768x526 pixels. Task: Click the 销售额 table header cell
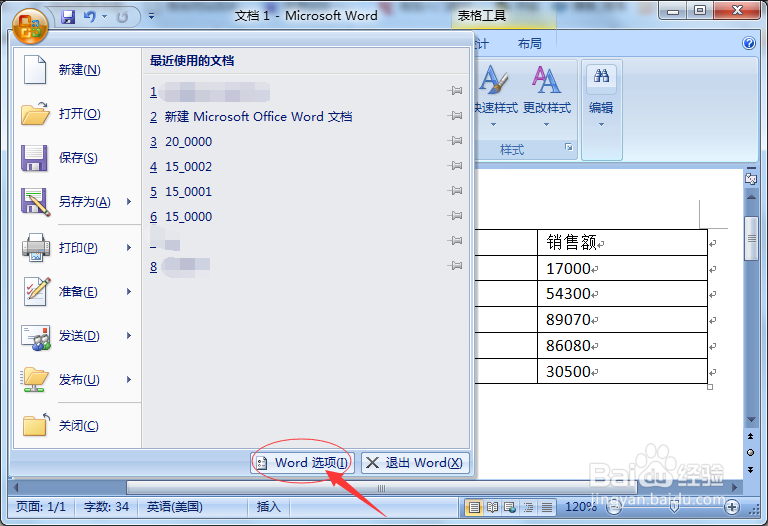tap(622, 242)
